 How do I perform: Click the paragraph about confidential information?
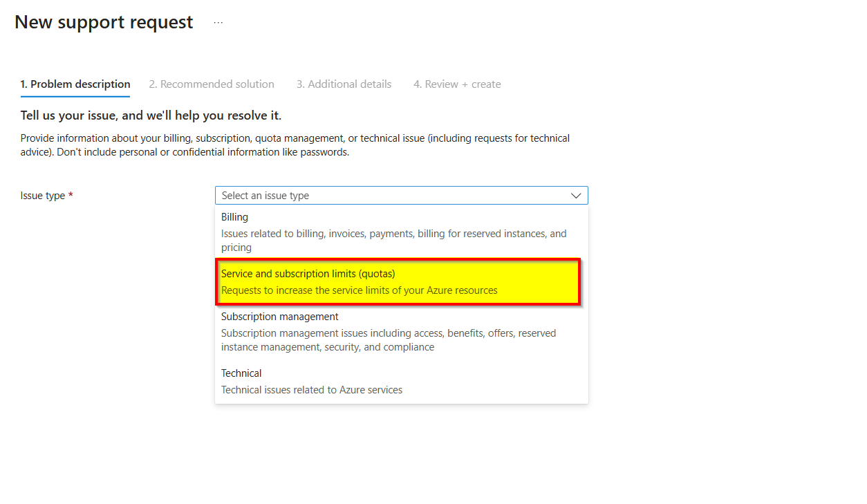[x=295, y=145]
